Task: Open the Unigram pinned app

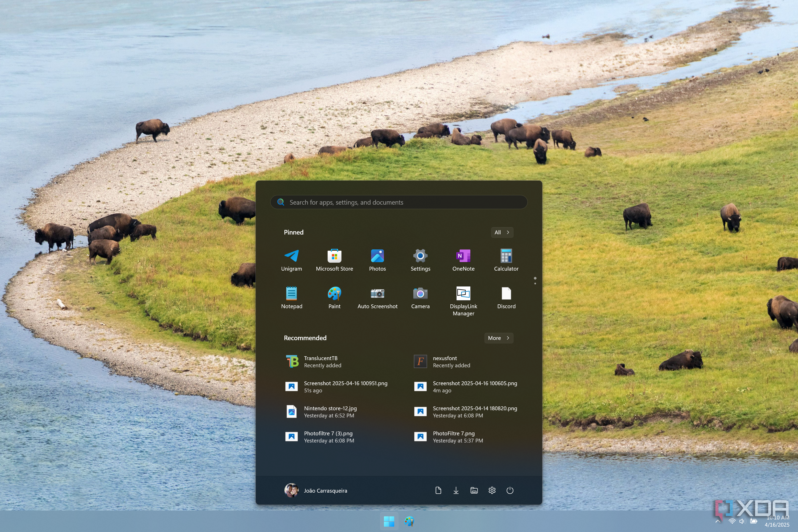Action: click(291, 260)
